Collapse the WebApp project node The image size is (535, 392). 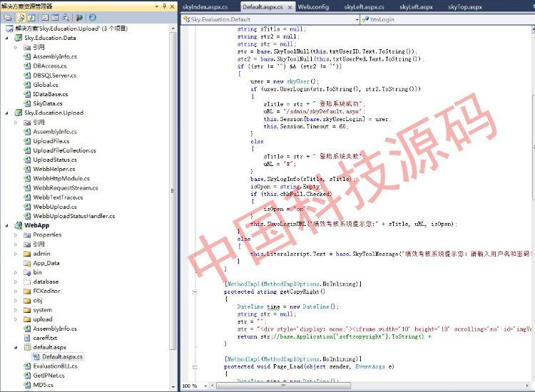(7, 226)
